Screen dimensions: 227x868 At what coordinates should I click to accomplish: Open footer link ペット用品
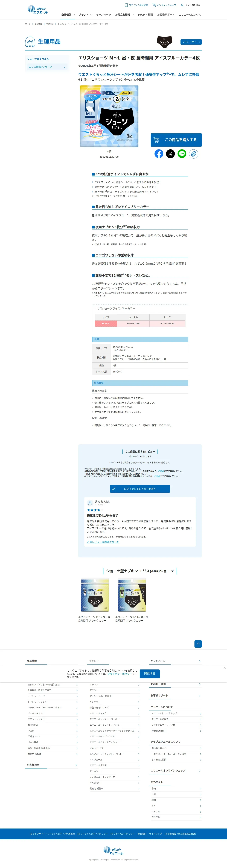click(33, 742)
